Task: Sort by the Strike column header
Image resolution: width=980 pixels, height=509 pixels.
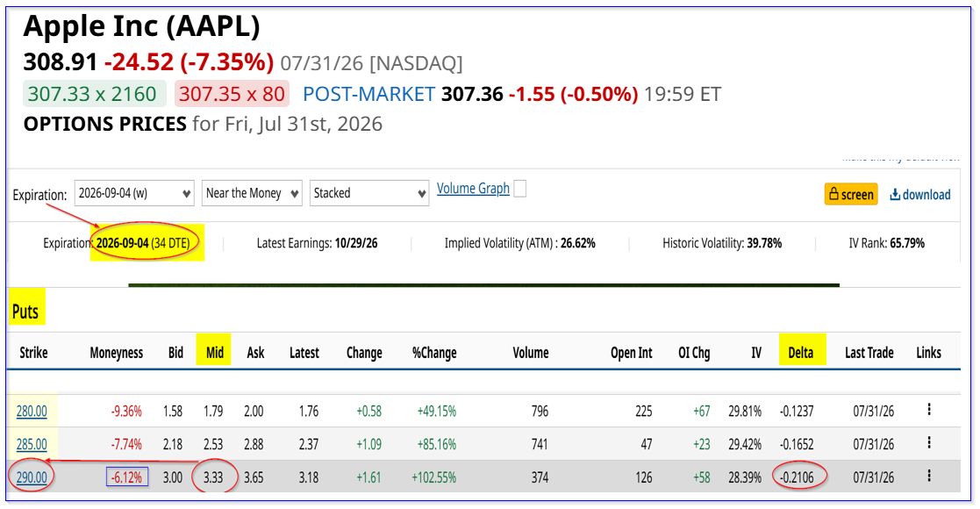Action: [33, 353]
